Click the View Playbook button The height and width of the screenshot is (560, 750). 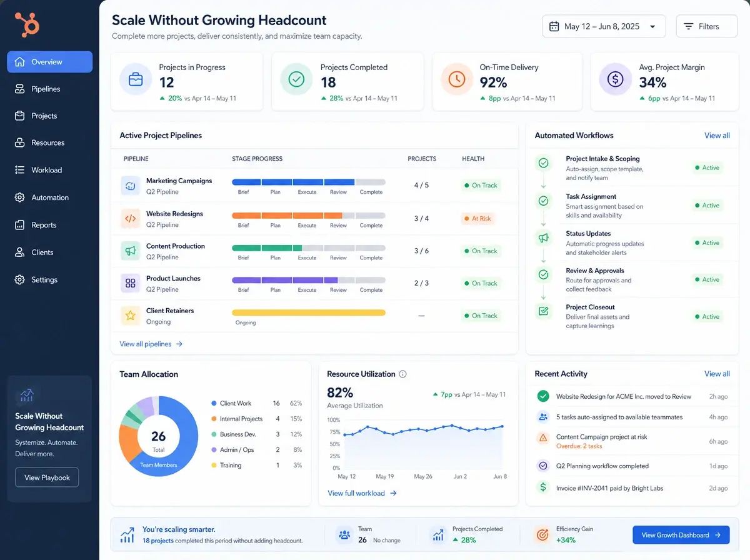47,477
